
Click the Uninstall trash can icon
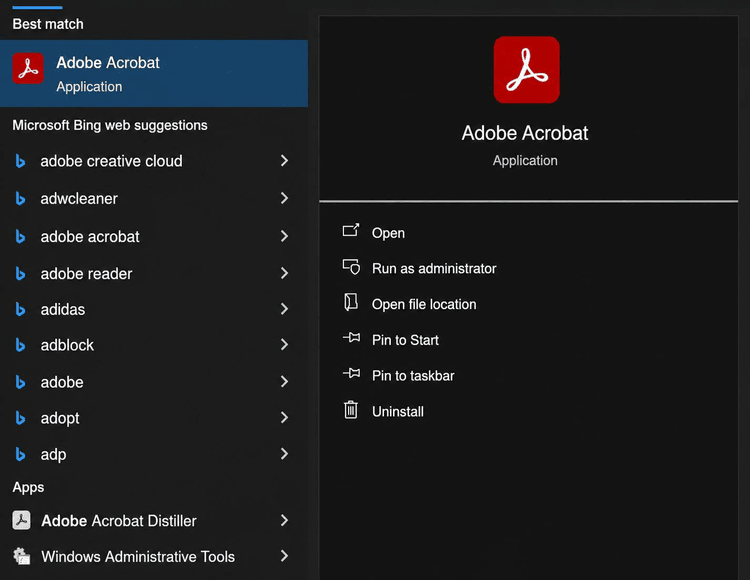pyautogui.click(x=351, y=410)
